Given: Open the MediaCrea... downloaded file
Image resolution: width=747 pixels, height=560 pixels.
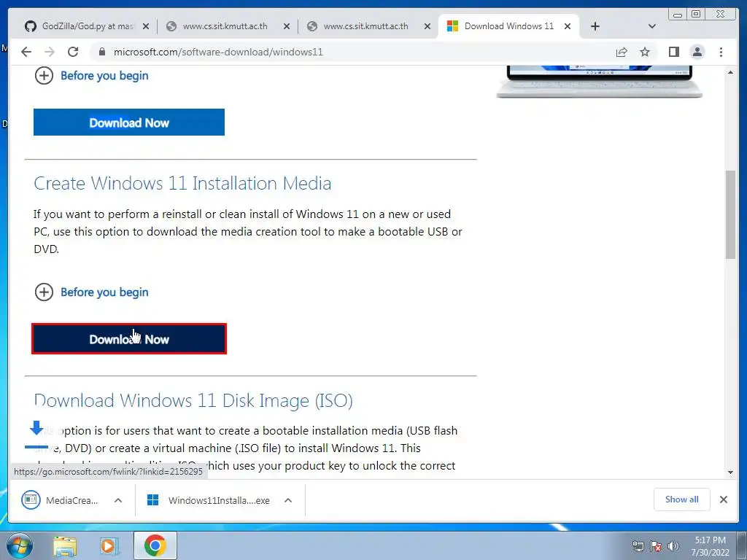Looking at the screenshot, I should 60,500.
